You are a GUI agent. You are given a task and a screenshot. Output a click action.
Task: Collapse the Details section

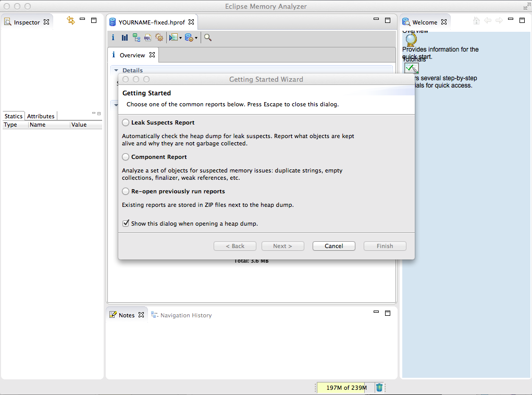click(116, 70)
